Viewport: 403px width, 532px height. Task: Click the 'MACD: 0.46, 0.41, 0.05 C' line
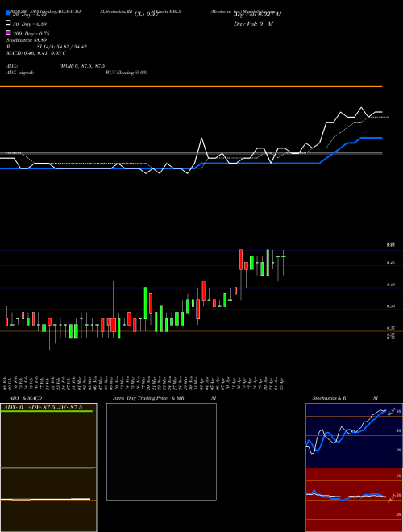pyautogui.click(x=36, y=53)
